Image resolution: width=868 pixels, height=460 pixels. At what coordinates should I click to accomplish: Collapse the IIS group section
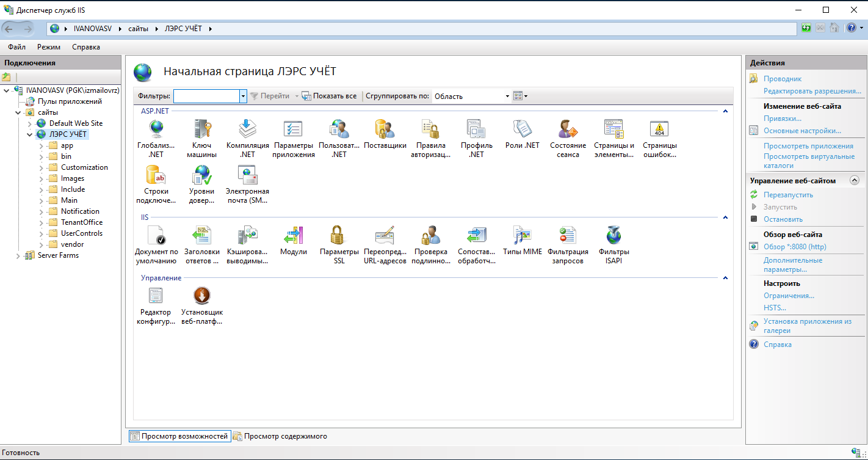pyautogui.click(x=725, y=217)
